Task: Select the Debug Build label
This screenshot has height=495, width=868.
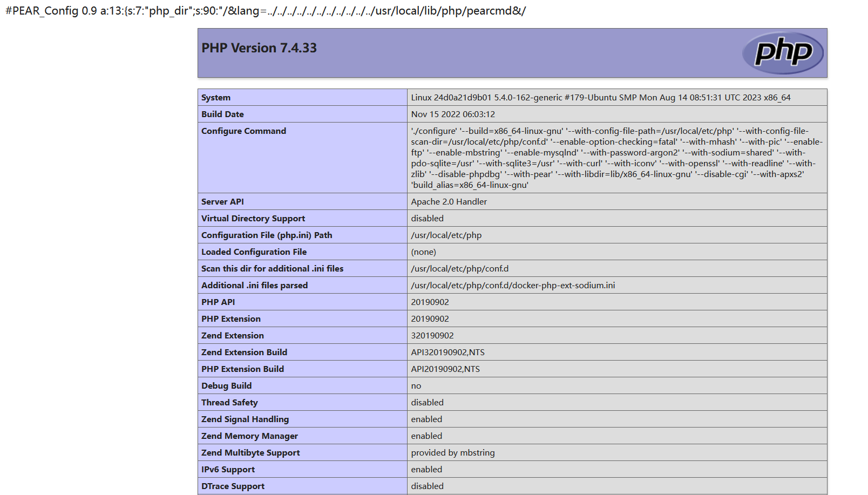Action: tap(226, 386)
